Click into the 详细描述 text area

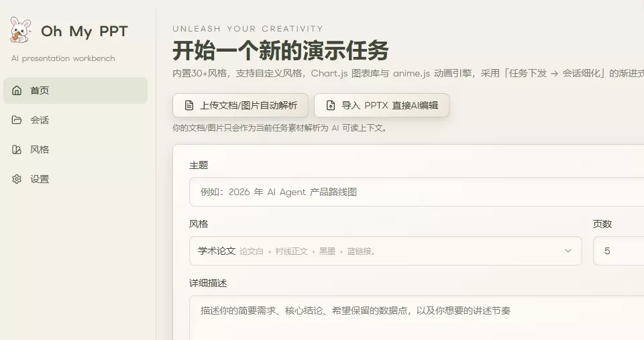point(417,317)
